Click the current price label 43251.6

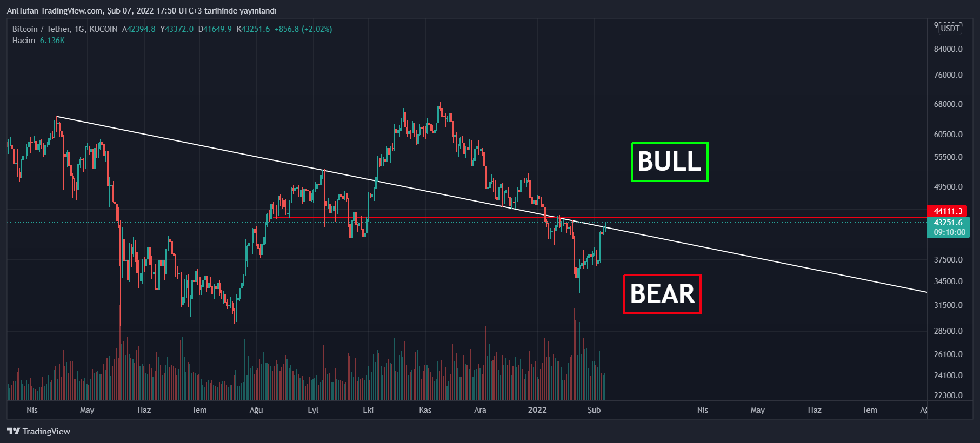click(x=948, y=223)
